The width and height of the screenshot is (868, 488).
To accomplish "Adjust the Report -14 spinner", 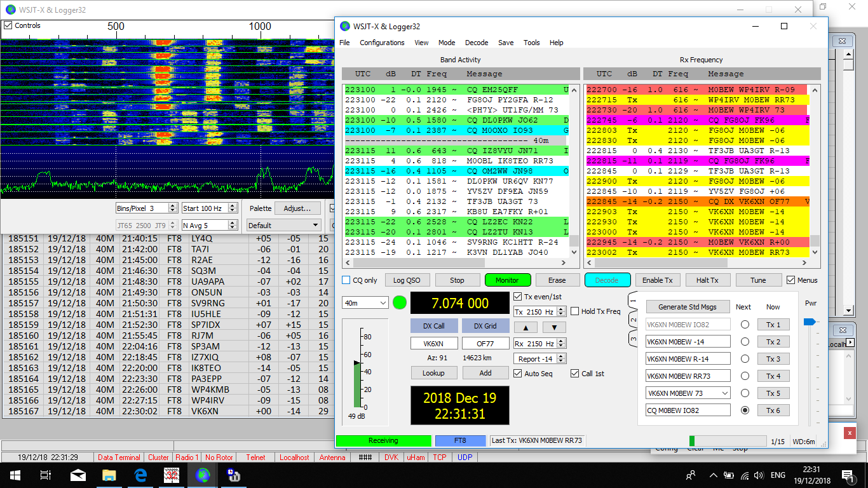I will 562,359.
